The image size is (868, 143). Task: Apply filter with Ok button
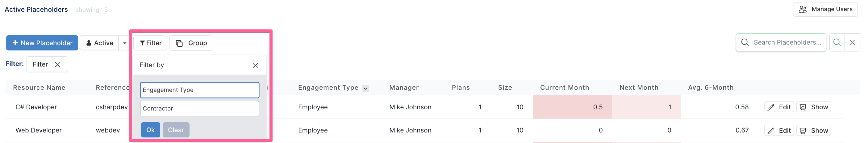click(x=150, y=130)
